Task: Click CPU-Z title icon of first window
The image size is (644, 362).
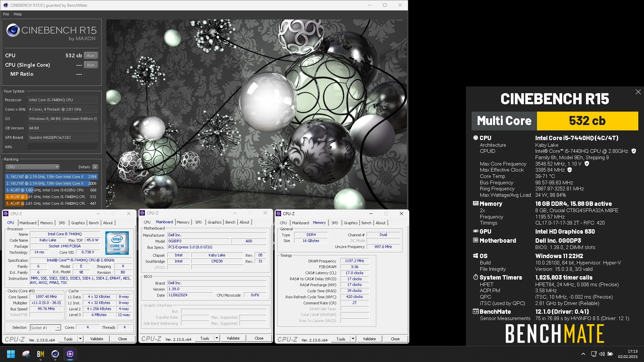Action: coord(6,214)
